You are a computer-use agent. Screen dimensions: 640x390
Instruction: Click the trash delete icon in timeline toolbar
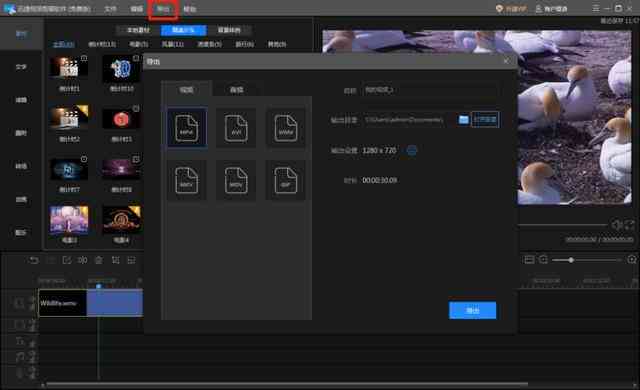pos(99,260)
